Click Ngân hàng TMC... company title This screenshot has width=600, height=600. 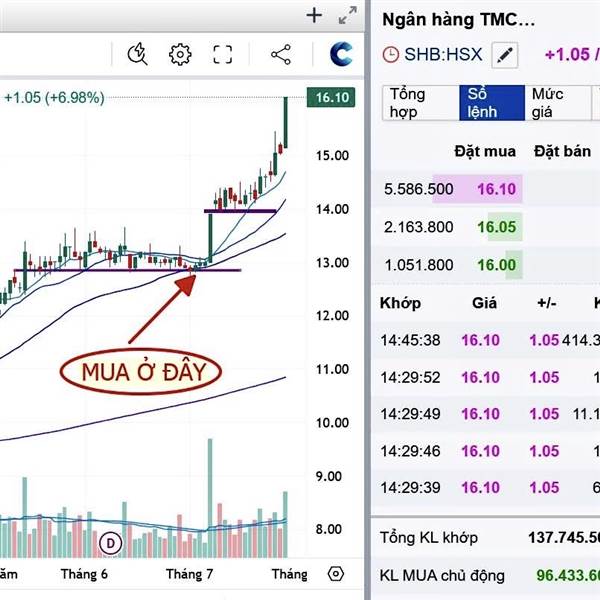(458, 20)
